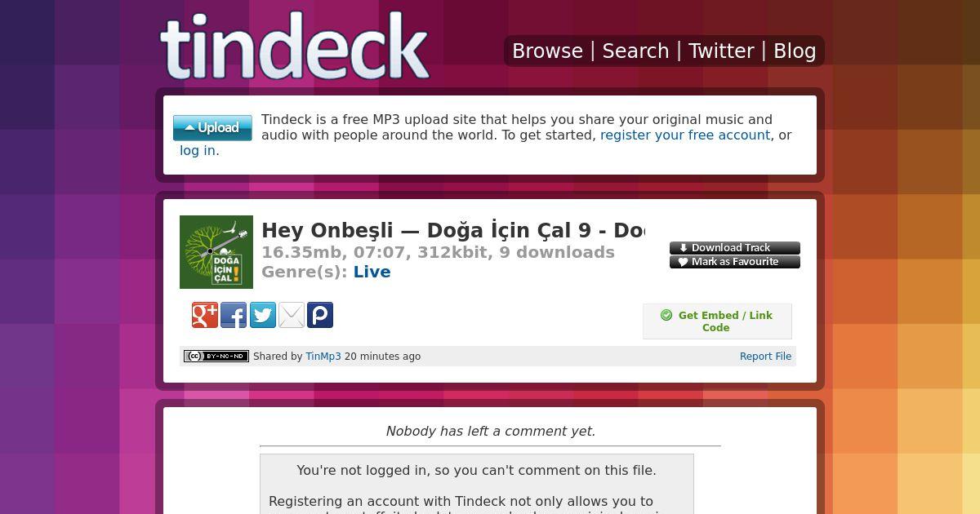This screenshot has width=980, height=514.
Task: Click the tindeck logo
Action: click(x=295, y=47)
